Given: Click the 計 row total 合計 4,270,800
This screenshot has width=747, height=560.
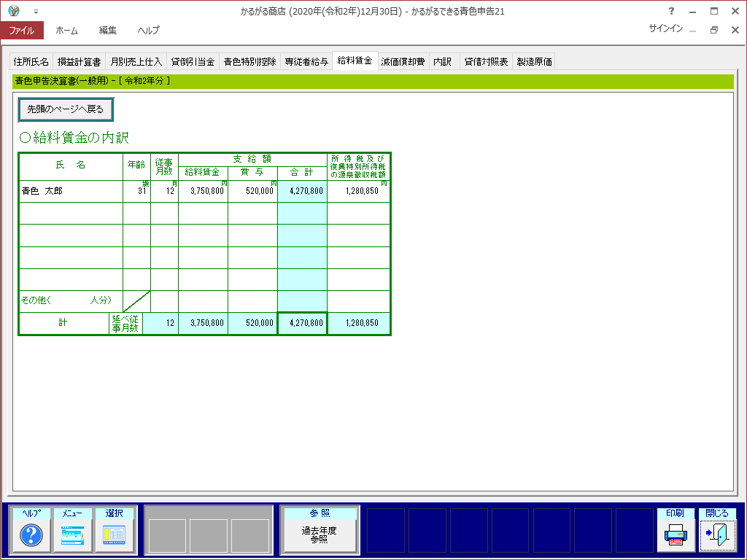Looking at the screenshot, I should coord(302,323).
